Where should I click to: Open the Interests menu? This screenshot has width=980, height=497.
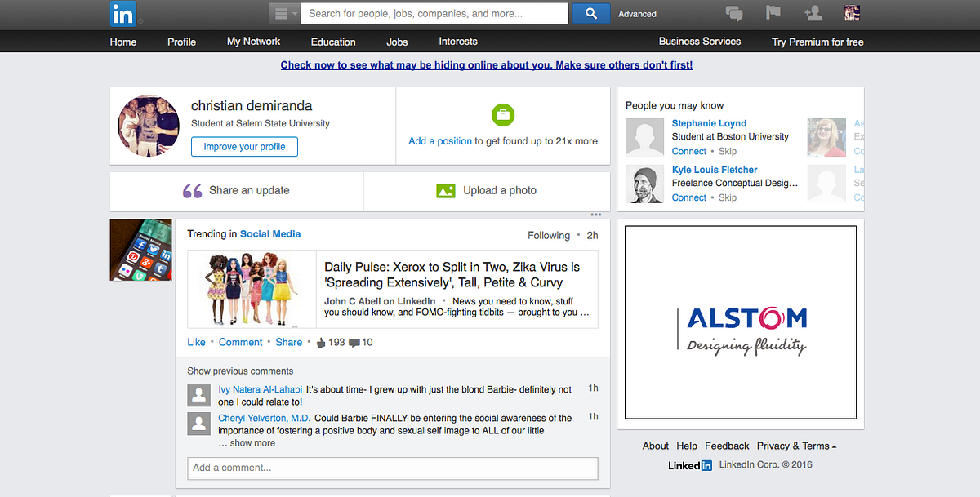tap(458, 42)
